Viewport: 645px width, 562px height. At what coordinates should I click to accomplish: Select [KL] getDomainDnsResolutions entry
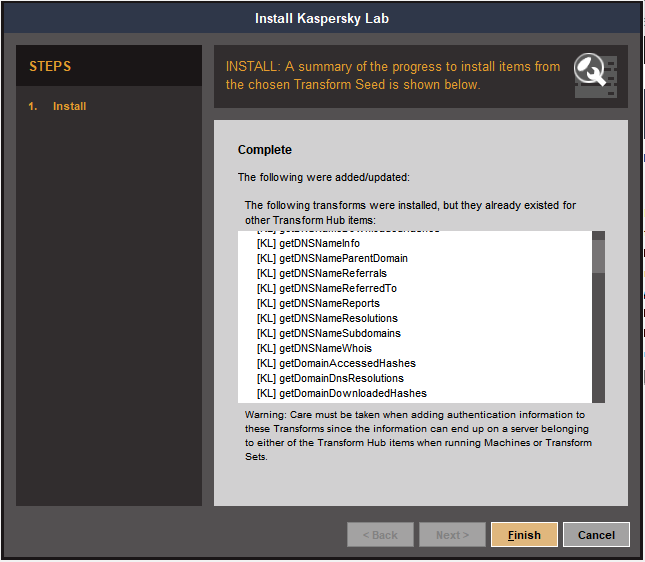point(330,378)
